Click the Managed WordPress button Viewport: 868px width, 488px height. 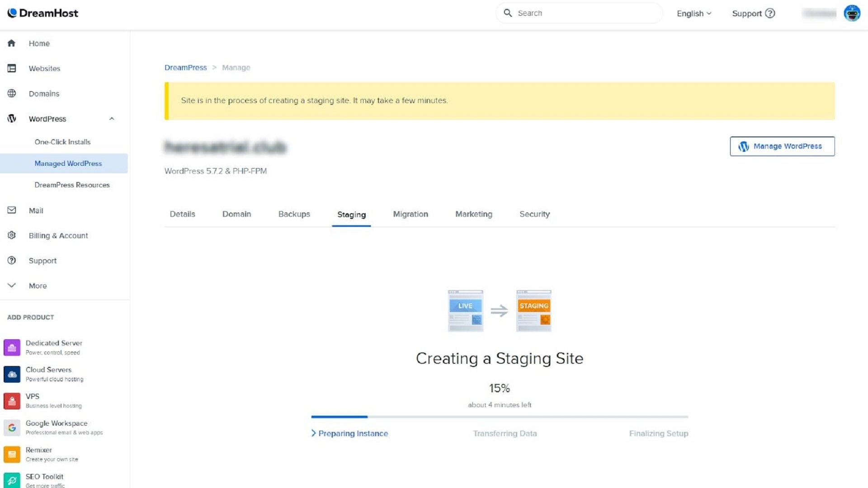point(68,163)
